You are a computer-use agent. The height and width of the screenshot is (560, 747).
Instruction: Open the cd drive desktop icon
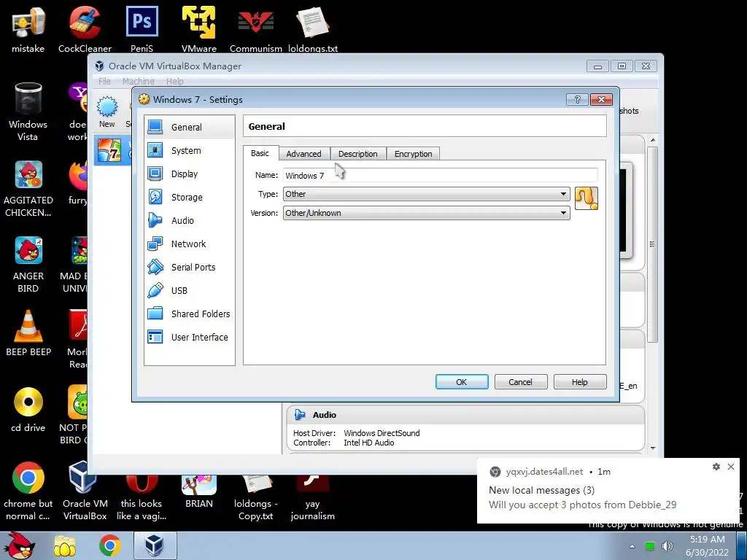tap(28, 409)
